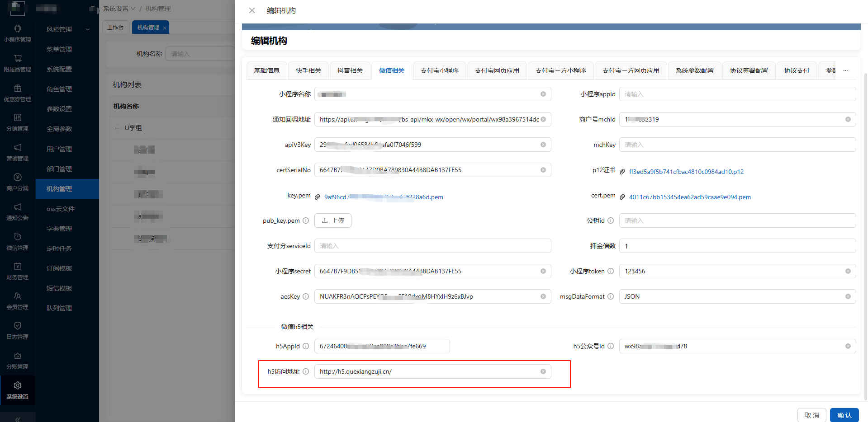Open the key.pem file link
The image size is (868, 422).
tap(384, 197)
